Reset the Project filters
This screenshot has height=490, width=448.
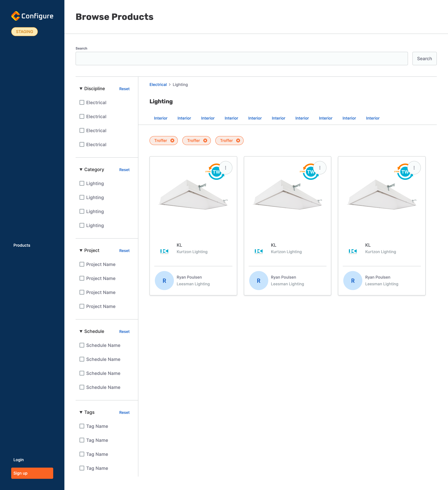(124, 251)
